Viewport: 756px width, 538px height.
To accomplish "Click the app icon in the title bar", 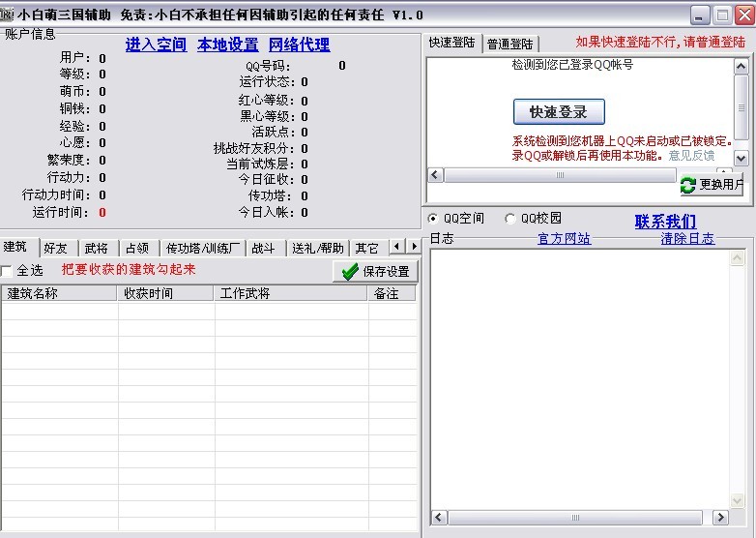I will coord(8,15).
